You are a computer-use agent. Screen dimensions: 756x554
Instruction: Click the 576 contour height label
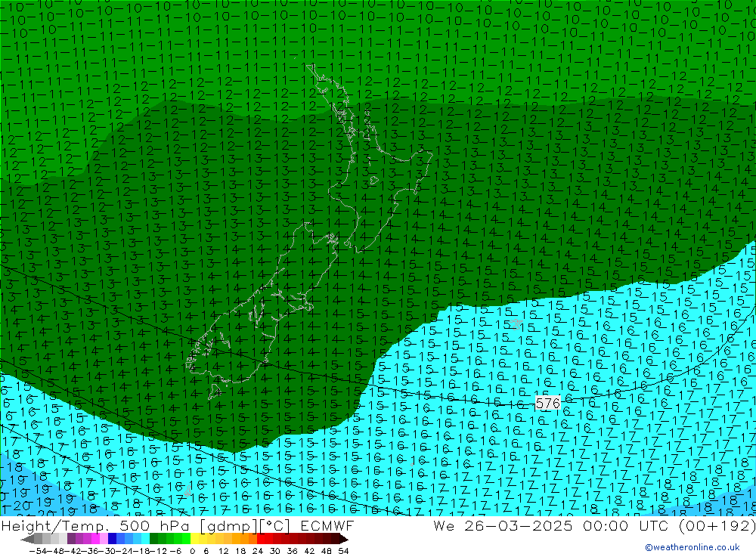coord(547,403)
